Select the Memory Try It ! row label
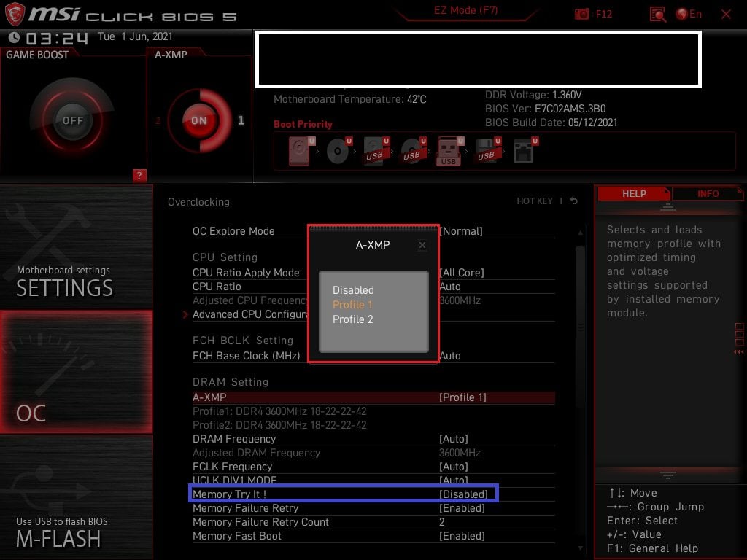The width and height of the screenshot is (747, 560). (229, 494)
